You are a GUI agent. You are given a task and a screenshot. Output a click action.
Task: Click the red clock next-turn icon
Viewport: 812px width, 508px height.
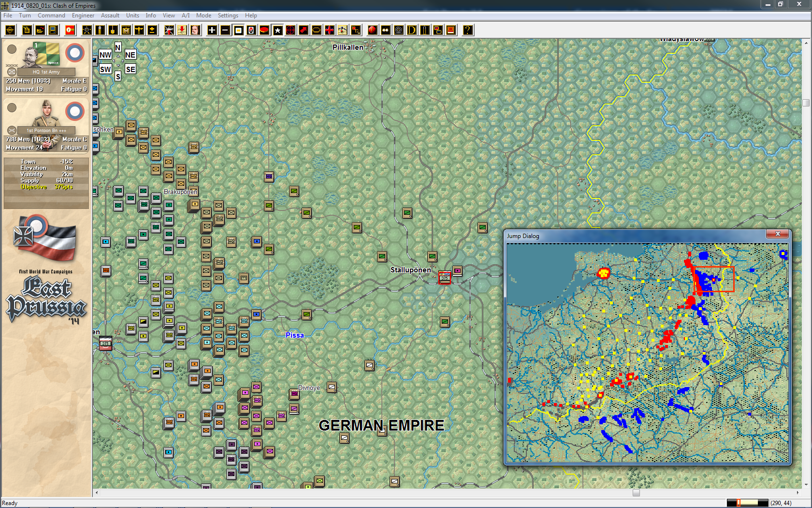70,30
